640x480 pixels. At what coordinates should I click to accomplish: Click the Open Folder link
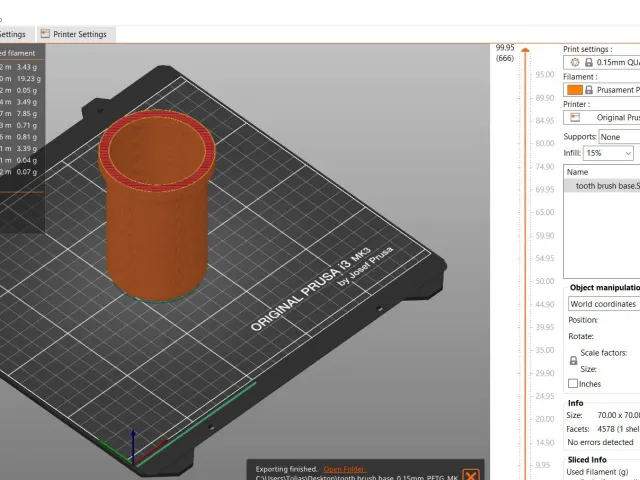pos(344,469)
